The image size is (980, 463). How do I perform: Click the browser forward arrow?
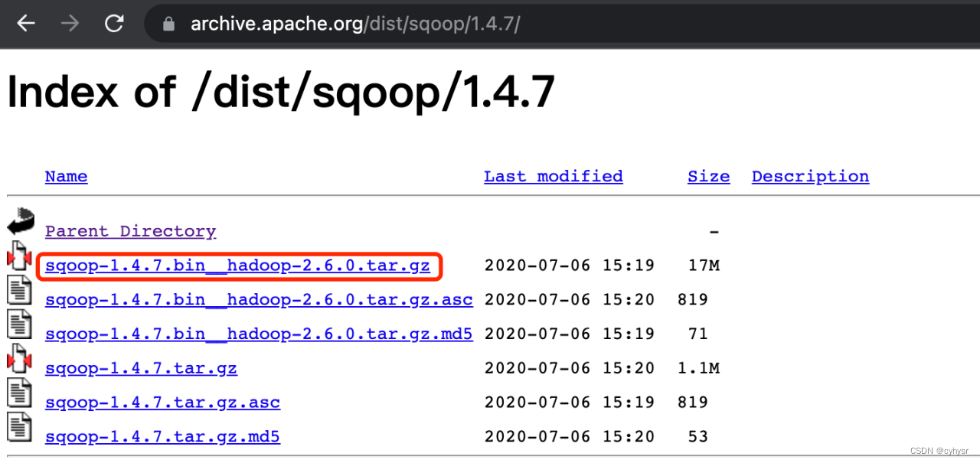click(70, 24)
